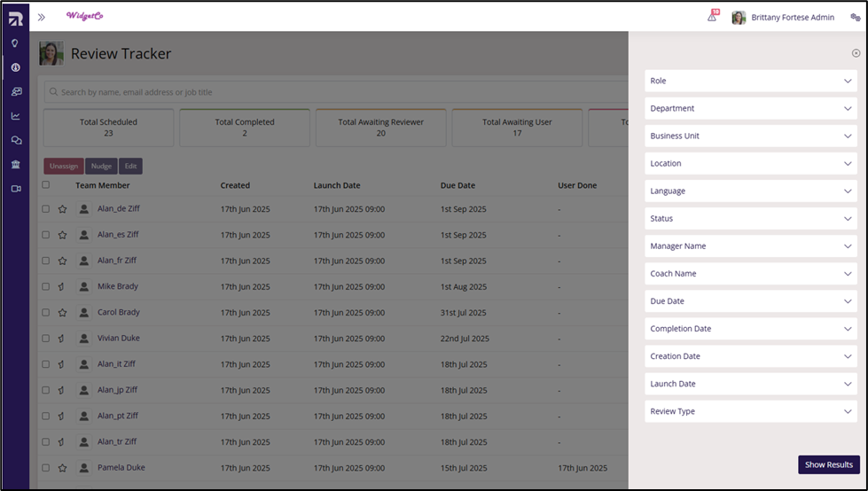Screen dimensions: 868x491
Task: Expand the Review Type filter
Action: pos(751,411)
